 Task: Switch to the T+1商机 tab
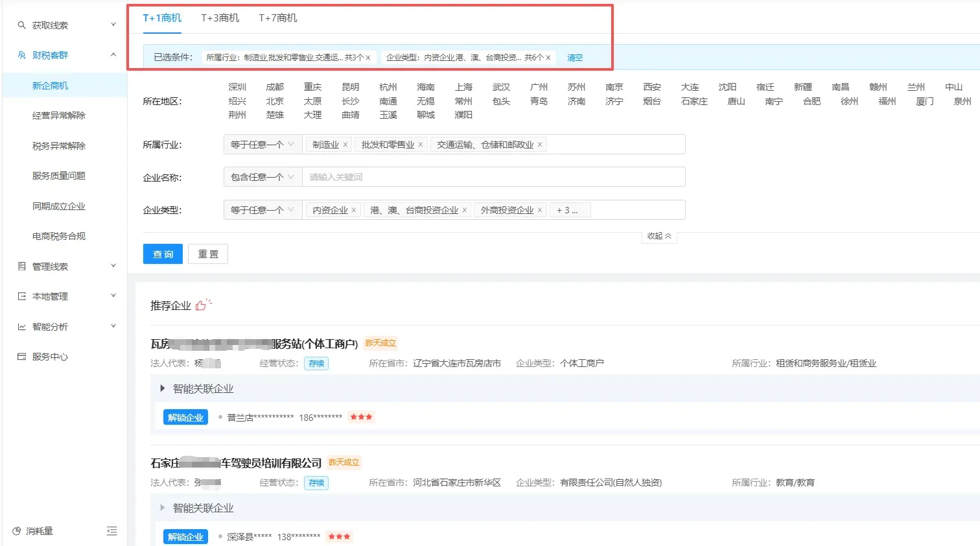(x=162, y=18)
